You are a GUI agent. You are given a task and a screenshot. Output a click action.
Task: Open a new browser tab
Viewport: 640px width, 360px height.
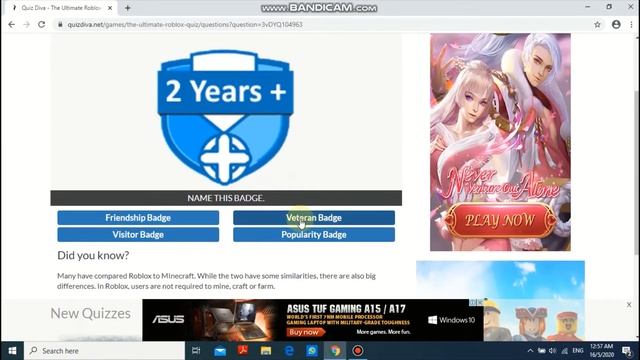[128, 8]
